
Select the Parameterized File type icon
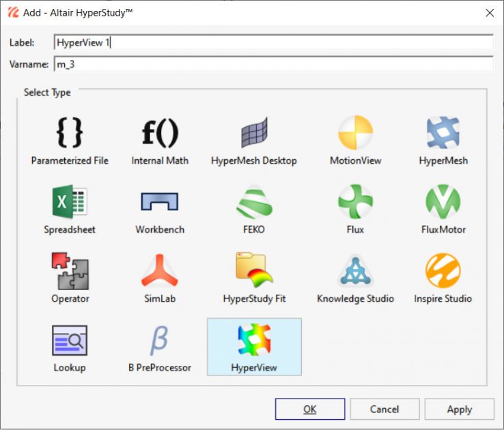click(x=70, y=134)
